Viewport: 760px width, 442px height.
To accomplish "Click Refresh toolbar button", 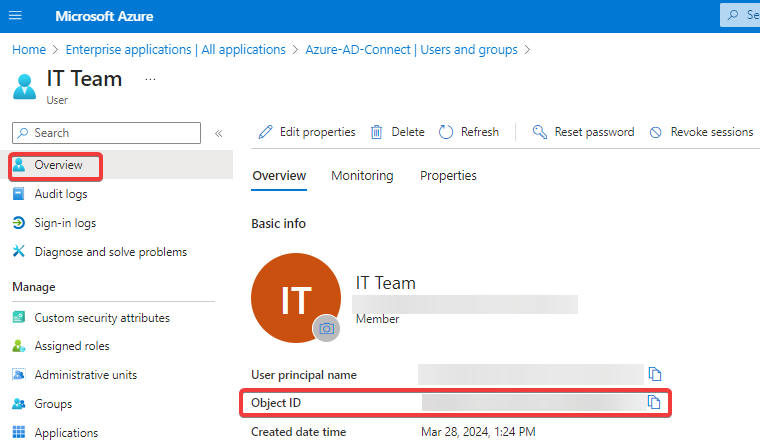I will [x=469, y=132].
